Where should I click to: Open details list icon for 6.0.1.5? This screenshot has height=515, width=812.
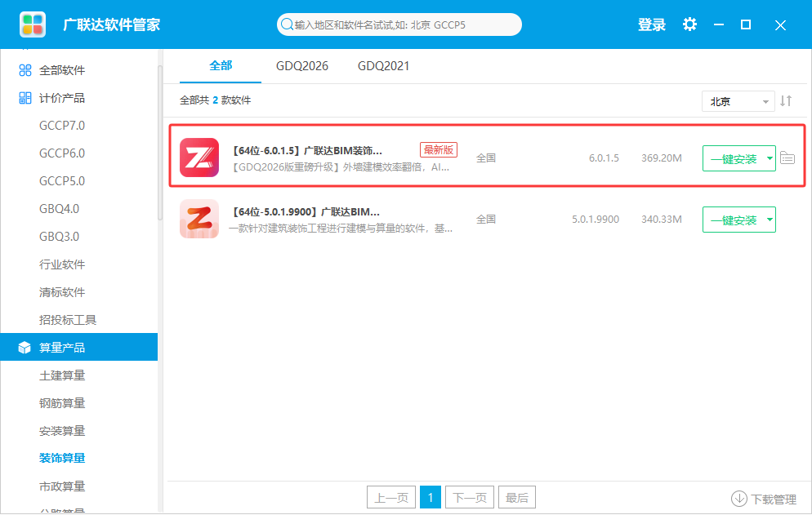click(787, 158)
